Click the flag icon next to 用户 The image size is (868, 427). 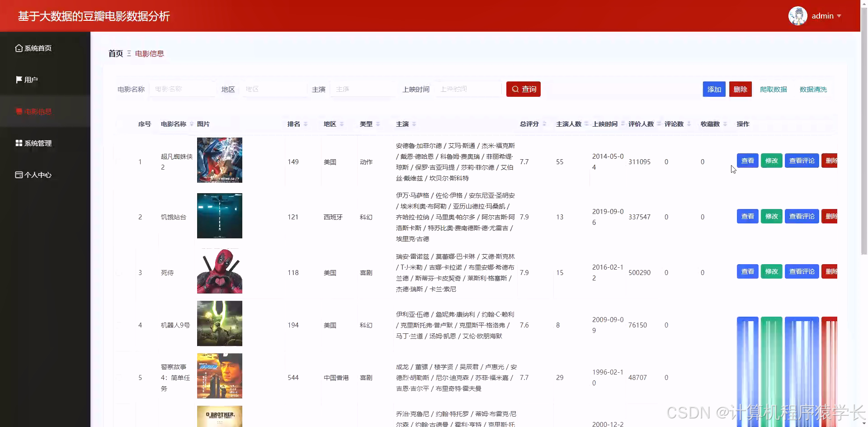(x=19, y=79)
